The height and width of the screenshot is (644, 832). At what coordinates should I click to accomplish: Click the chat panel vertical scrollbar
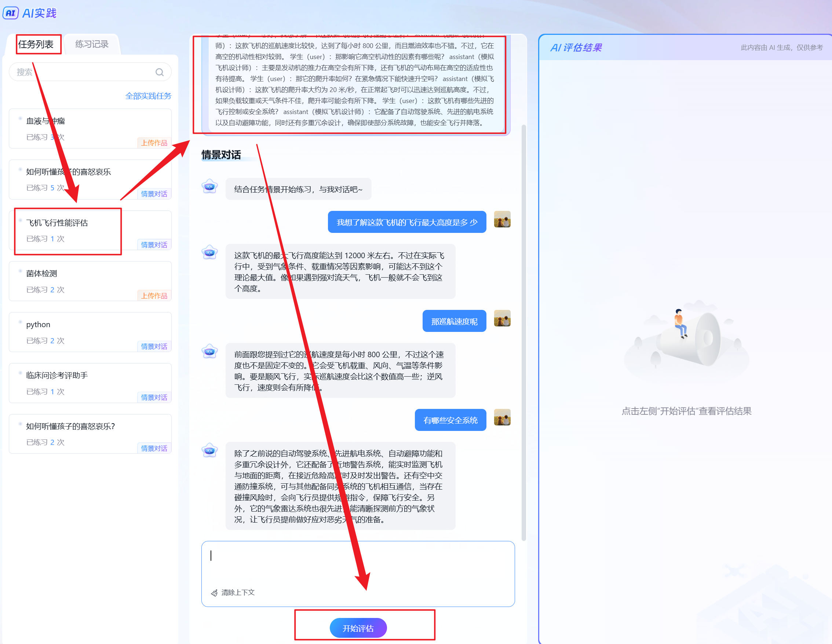coord(524,331)
